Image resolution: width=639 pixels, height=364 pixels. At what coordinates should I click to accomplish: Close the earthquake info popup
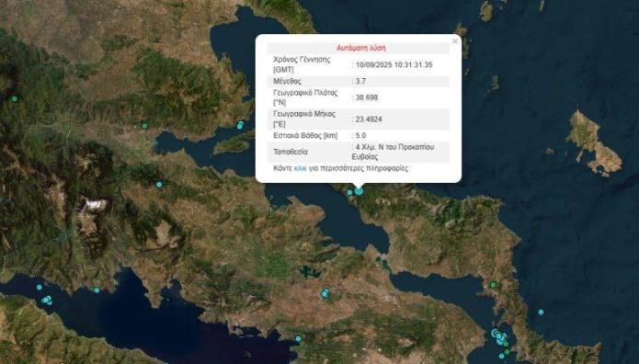pos(455,41)
